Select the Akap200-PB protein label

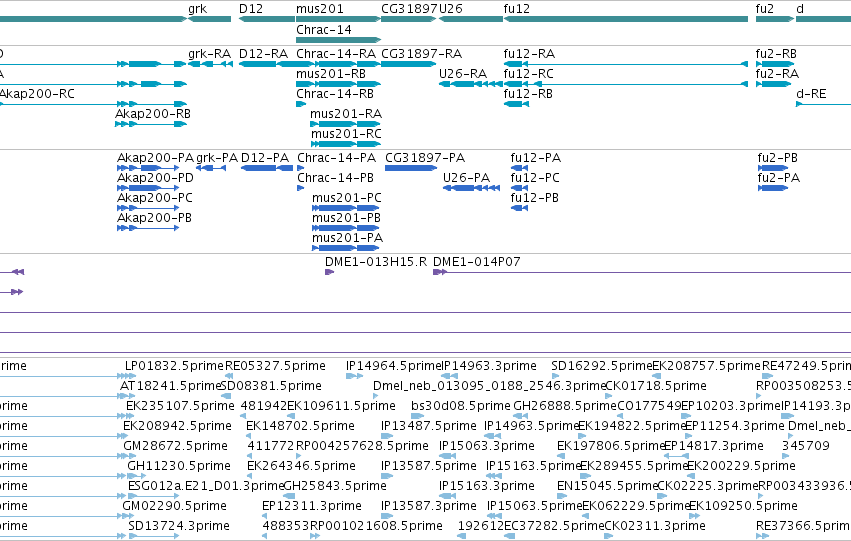[154, 218]
